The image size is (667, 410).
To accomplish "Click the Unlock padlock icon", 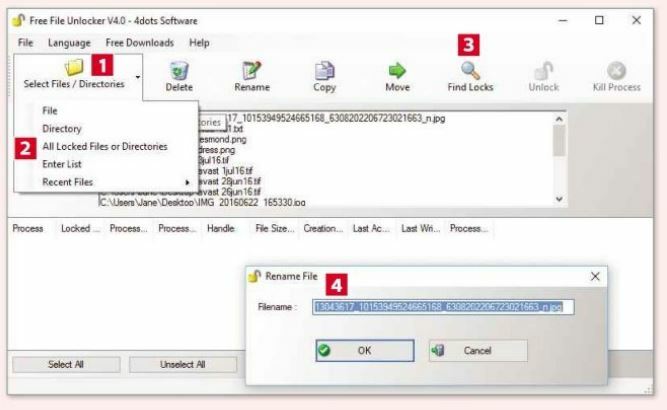I will coord(544,71).
